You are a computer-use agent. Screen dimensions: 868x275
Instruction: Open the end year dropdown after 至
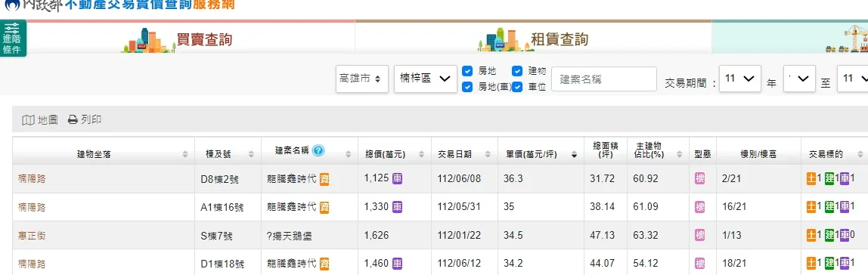click(x=853, y=79)
